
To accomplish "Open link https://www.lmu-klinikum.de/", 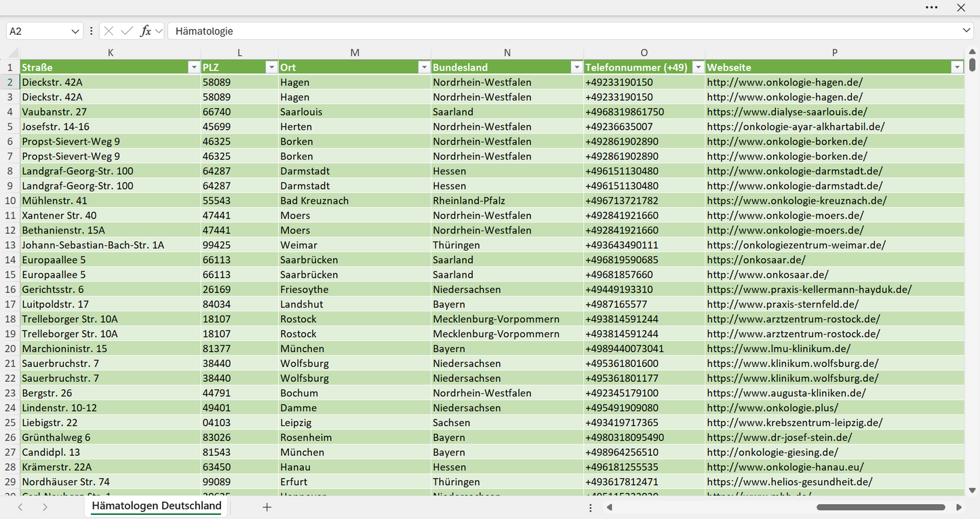I will pyautogui.click(x=779, y=349).
